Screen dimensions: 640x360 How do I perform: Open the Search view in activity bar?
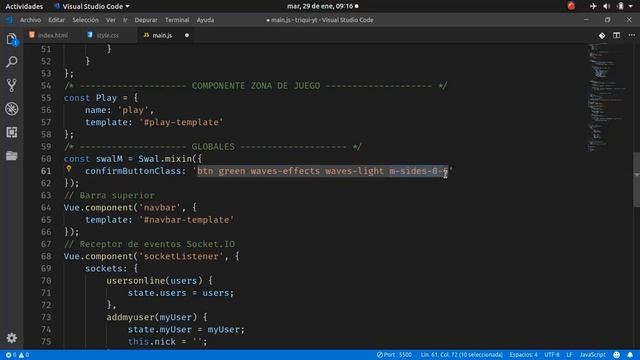point(12,62)
